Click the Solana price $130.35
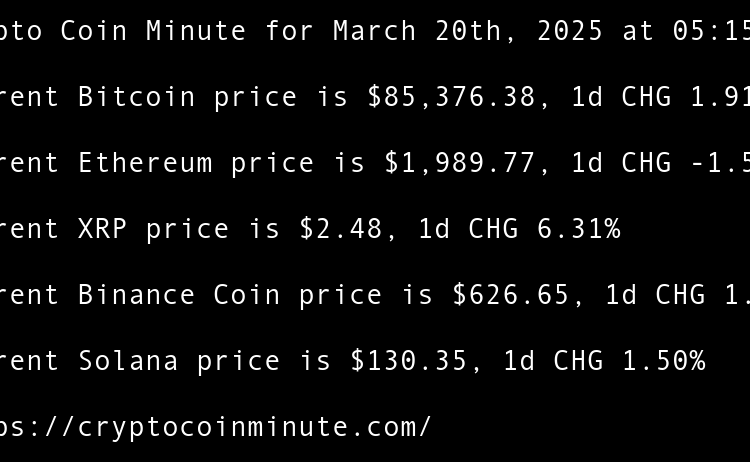The image size is (750, 462). [x=409, y=361]
